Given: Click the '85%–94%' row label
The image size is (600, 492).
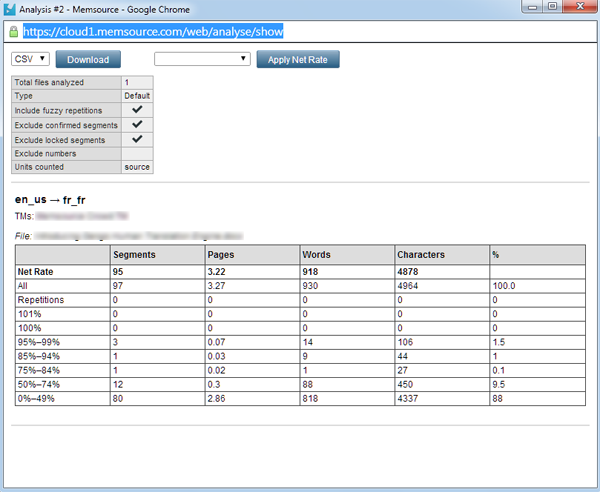Looking at the screenshot, I should click(x=39, y=356).
